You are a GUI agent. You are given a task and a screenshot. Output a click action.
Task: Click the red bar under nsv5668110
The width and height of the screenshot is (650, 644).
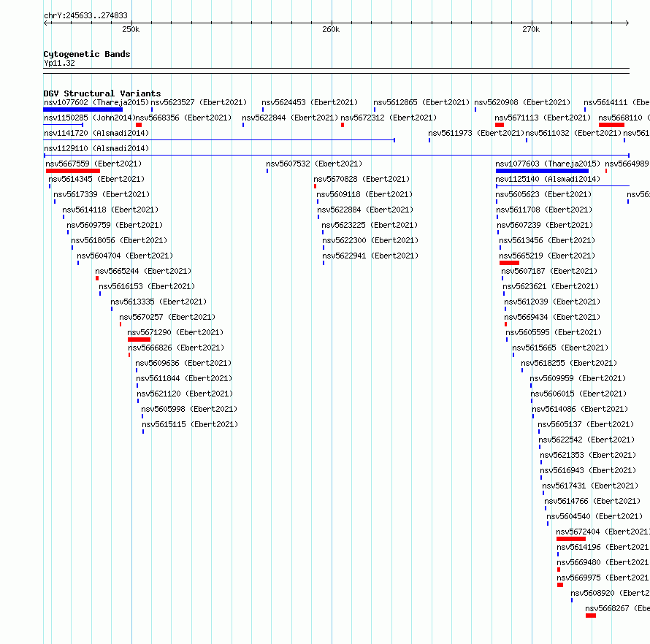click(x=611, y=125)
